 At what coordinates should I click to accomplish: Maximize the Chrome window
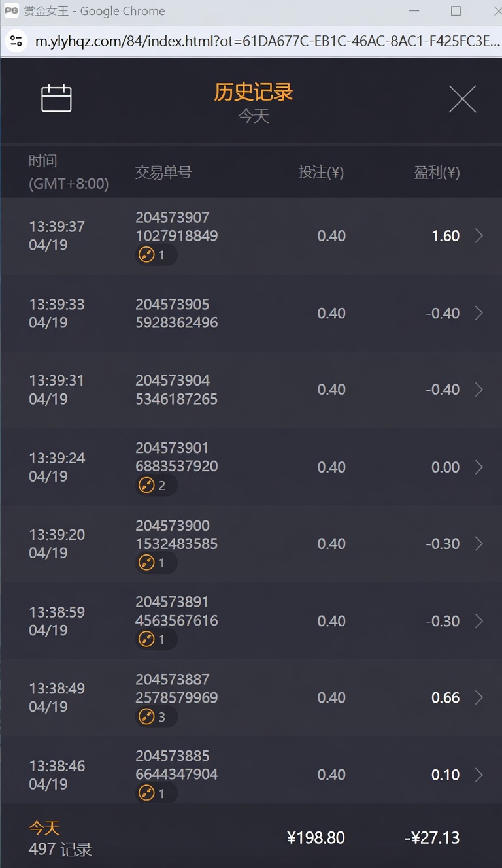[456, 11]
